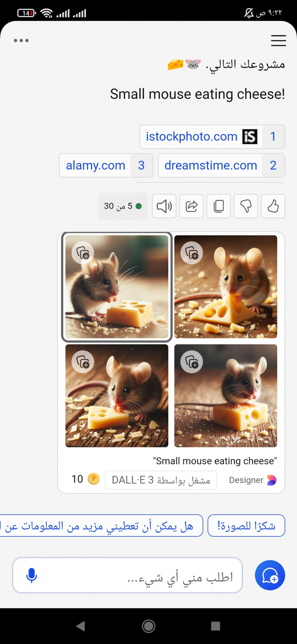Tap the boosts count "10"
Viewport: 297px width, 644px height.
point(77,479)
